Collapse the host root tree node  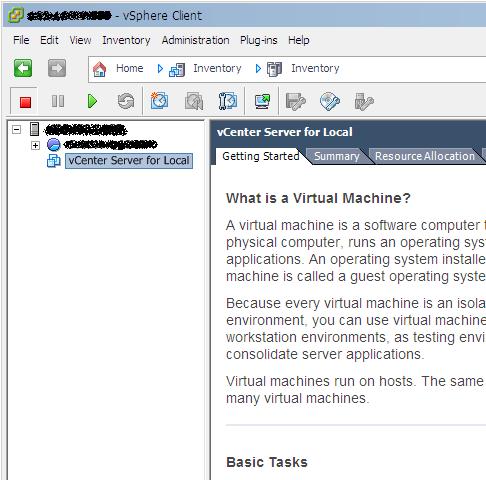tap(16, 129)
